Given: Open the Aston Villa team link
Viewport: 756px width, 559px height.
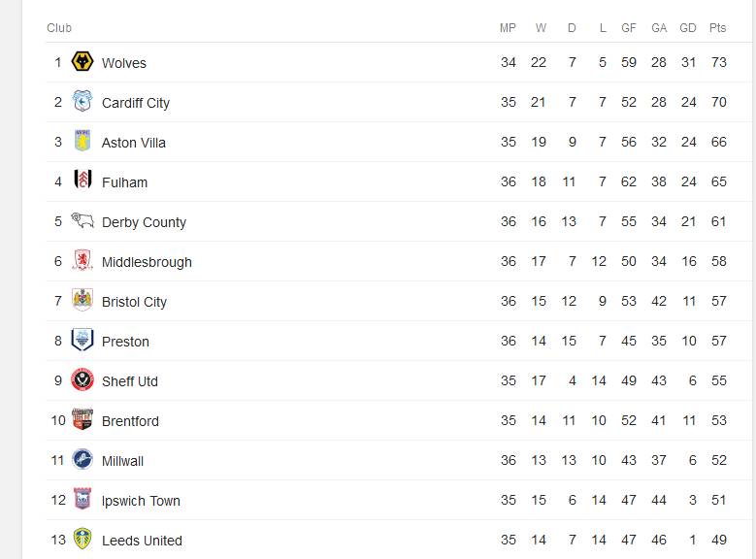Looking at the screenshot, I should coord(134,143).
